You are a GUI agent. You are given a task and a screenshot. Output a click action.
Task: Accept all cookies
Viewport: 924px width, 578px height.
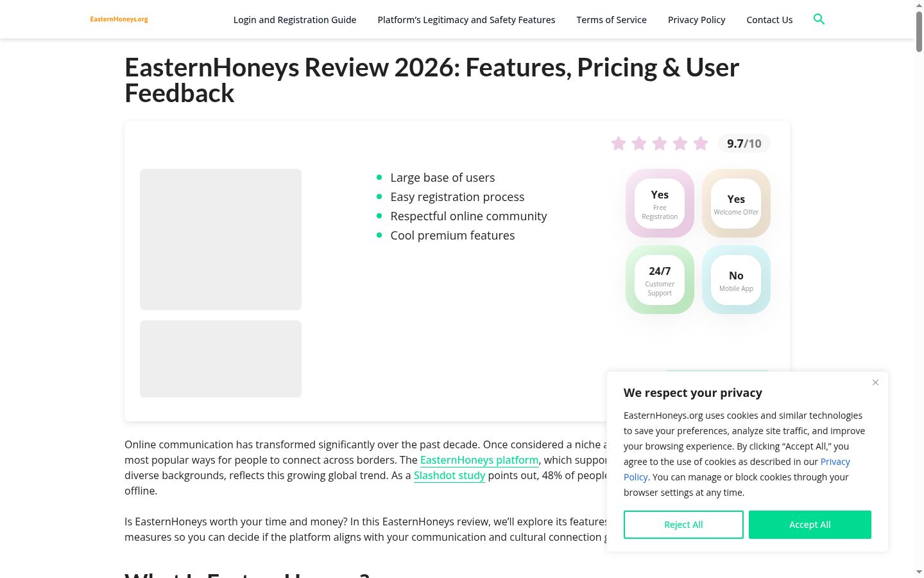(810, 525)
